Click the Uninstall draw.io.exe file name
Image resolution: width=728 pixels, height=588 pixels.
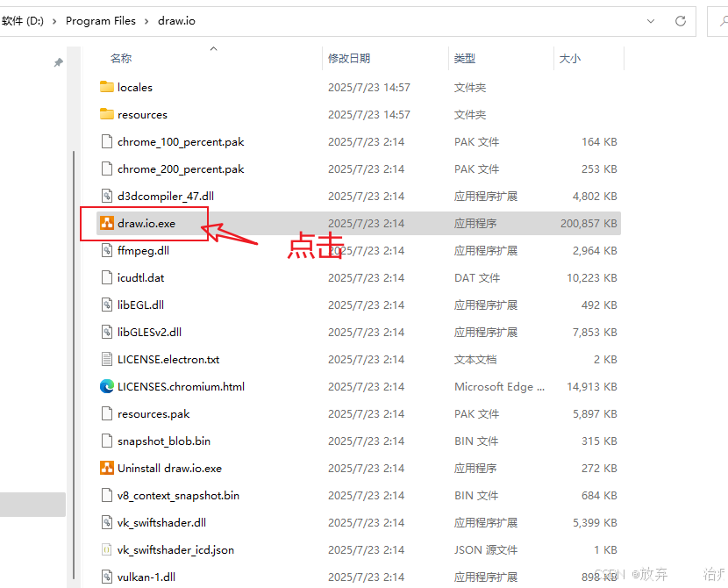pos(169,468)
